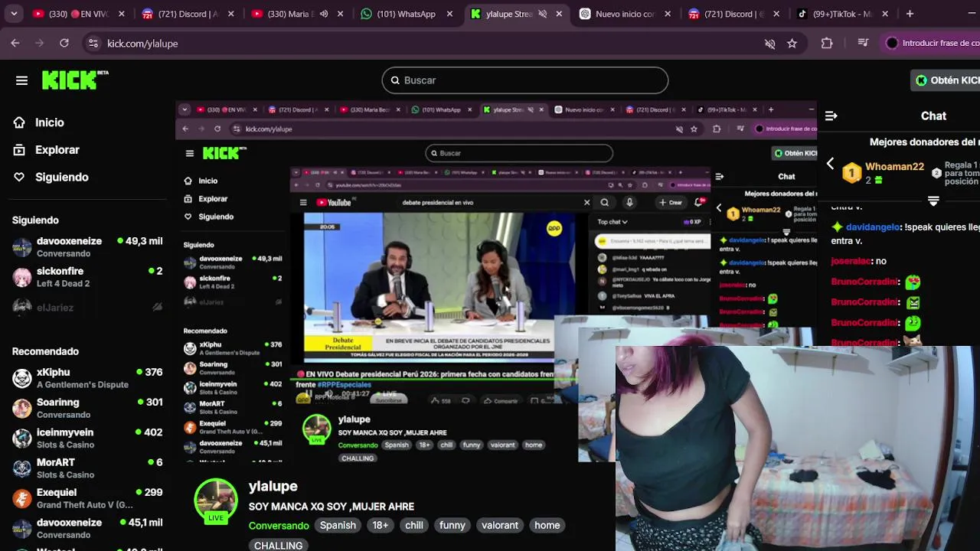The image size is (980, 551).
Task: Show previous top donor arrow
Action: click(830, 164)
